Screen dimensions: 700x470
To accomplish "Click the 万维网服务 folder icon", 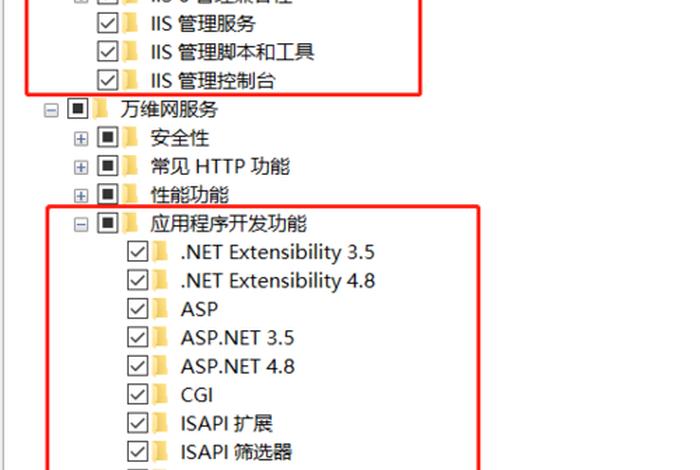I will coord(100,108).
